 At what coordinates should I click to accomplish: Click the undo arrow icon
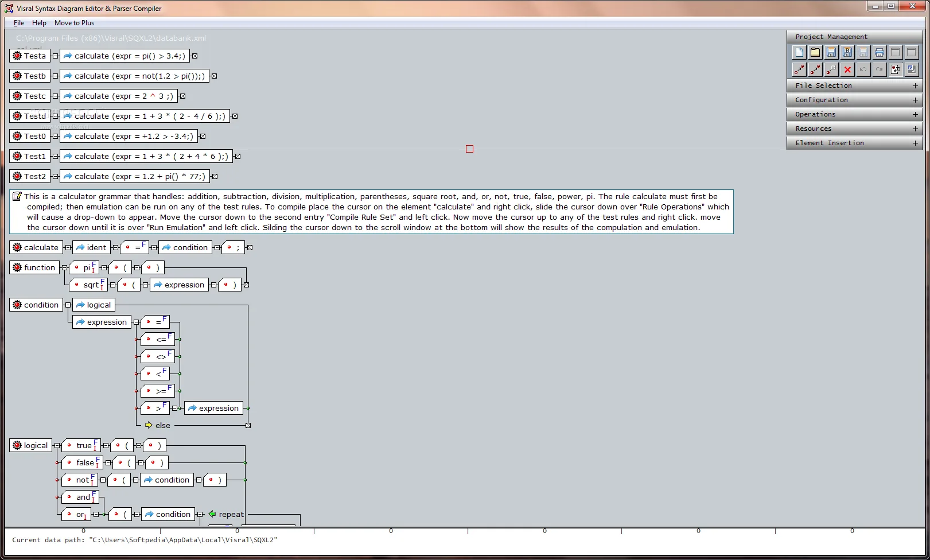[x=863, y=69]
